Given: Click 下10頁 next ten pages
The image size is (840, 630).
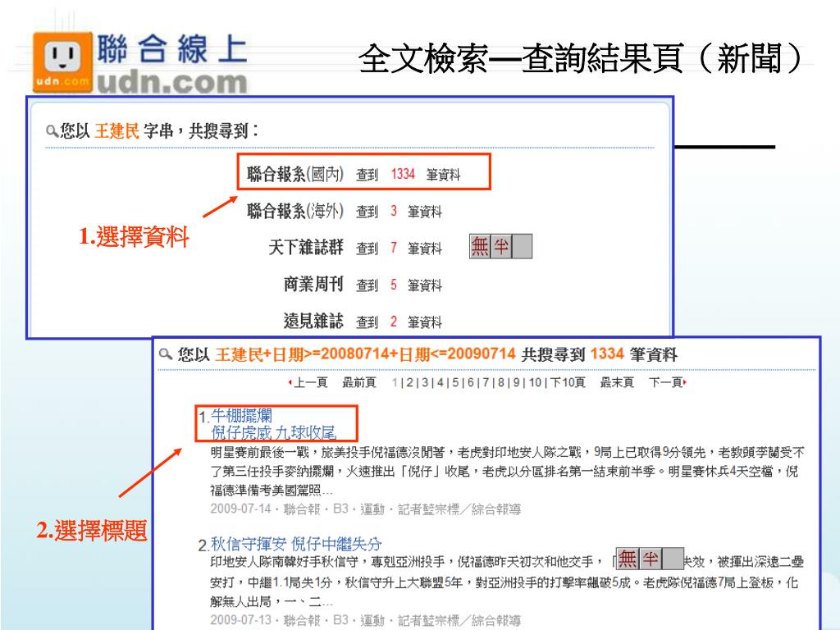Looking at the screenshot, I should pyautogui.click(x=568, y=382).
